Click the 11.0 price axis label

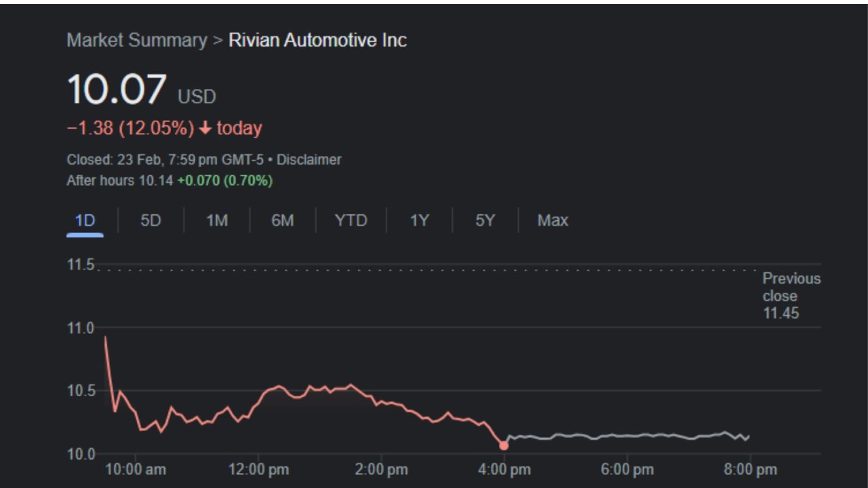(80, 328)
